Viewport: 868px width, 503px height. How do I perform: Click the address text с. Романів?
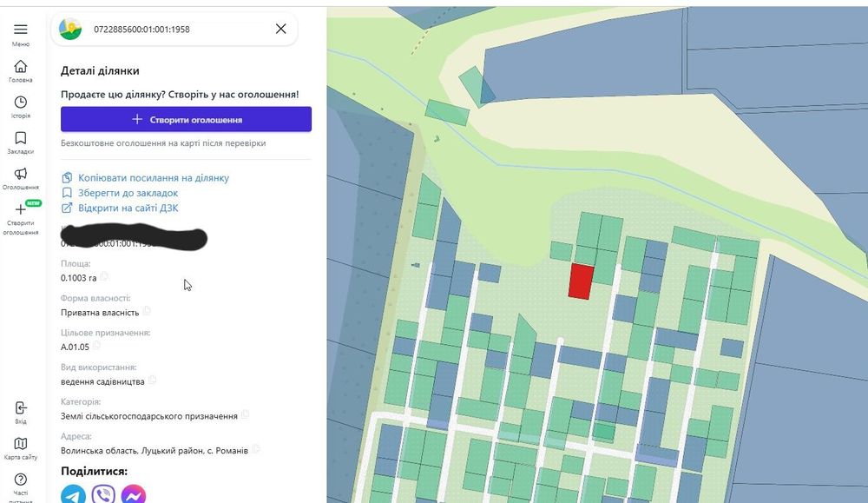click(x=227, y=450)
